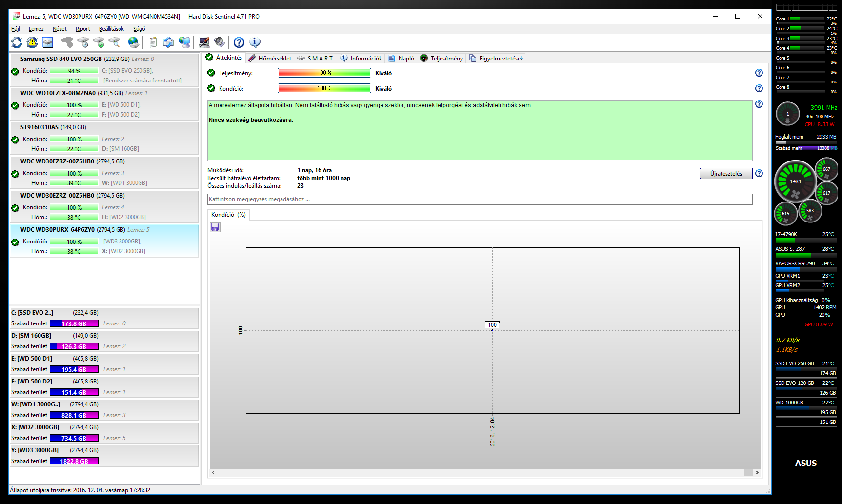Switch to the Figyelmeztetések tab
Image resolution: width=842 pixels, height=504 pixels.
(x=496, y=58)
